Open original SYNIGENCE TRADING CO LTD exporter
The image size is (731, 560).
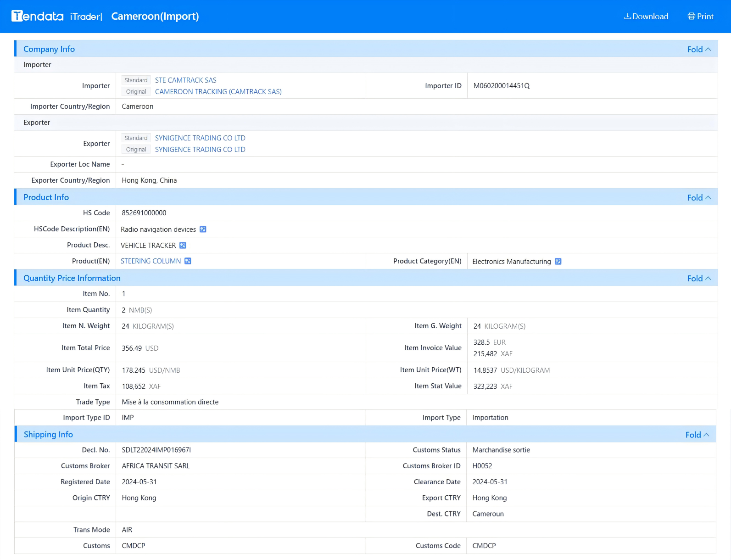click(x=200, y=149)
